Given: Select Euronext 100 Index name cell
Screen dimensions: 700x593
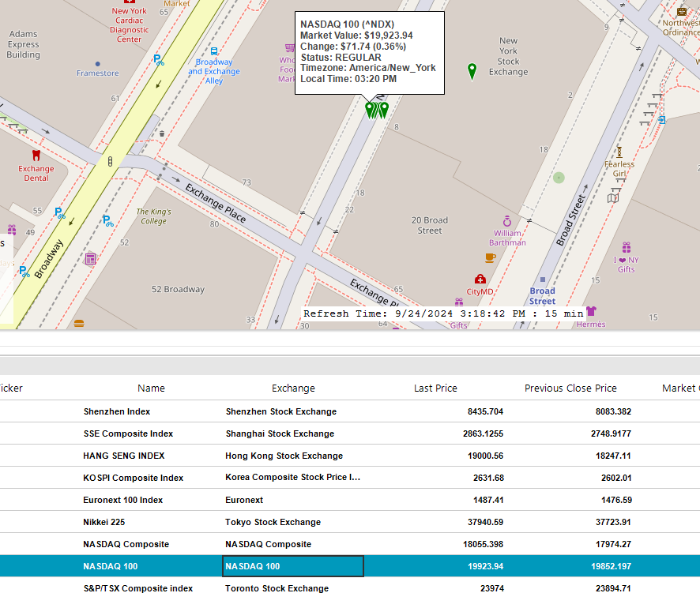Looking at the screenshot, I should tap(122, 500).
